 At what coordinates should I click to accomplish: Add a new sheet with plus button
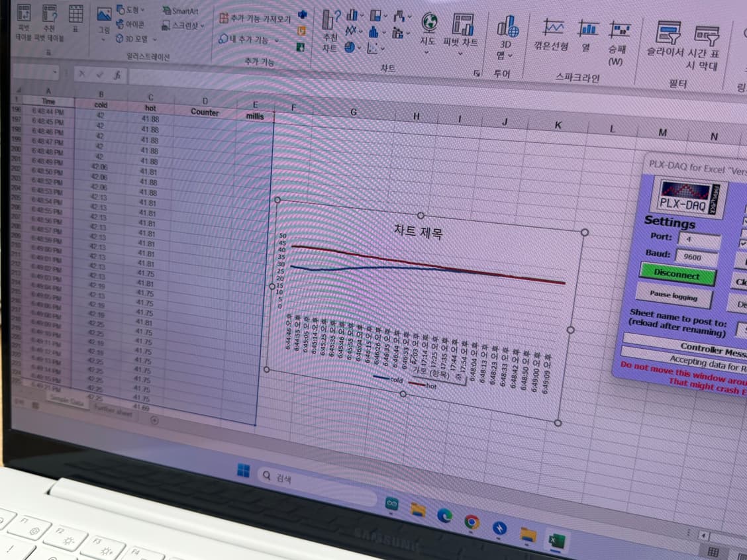pos(154,420)
